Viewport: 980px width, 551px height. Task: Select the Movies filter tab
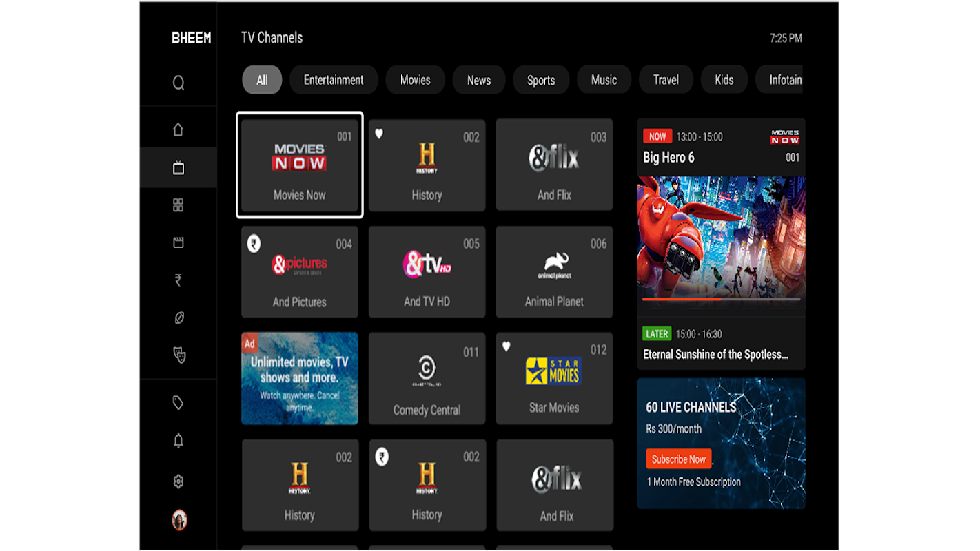(x=416, y=80)
